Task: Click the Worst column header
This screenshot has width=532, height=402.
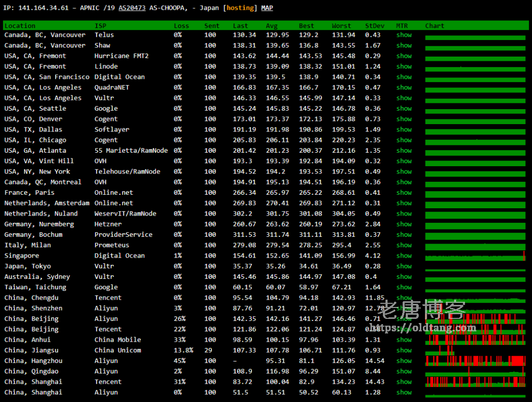Action: coord(341,26)
